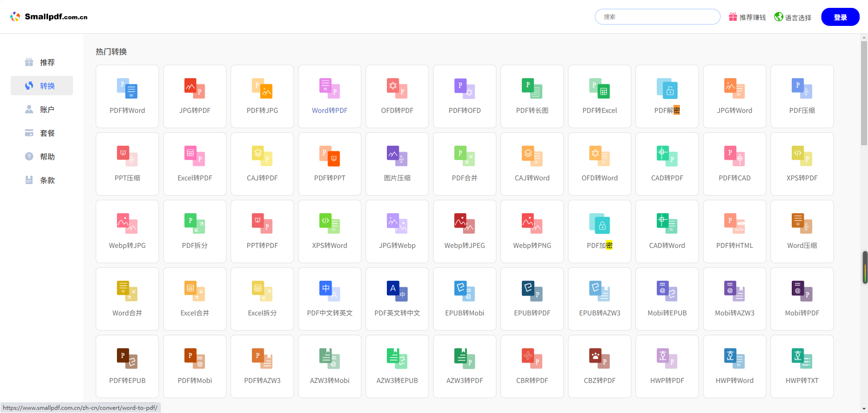Open the 语言选择 language selector
This screenshot has height=413, width=868.
point(793,17)
